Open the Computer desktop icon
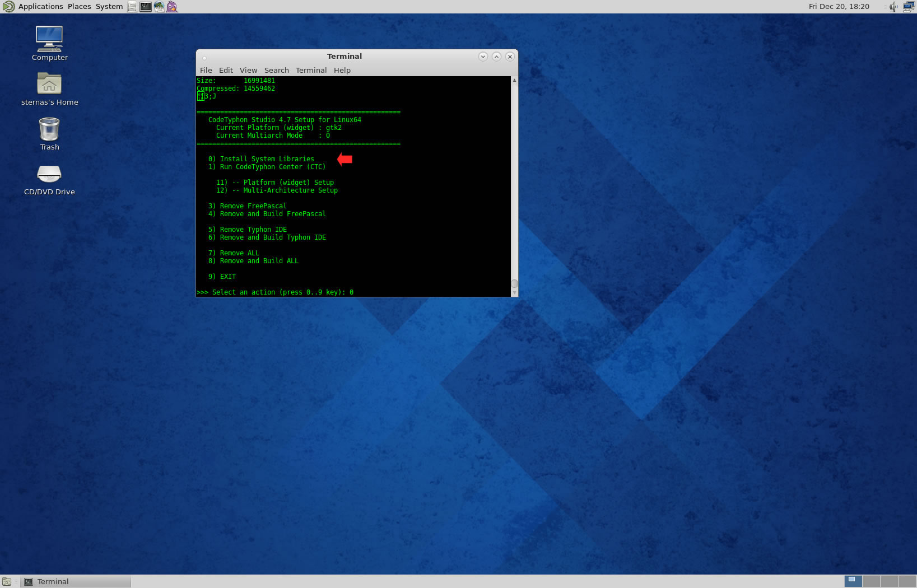The width and height of the screenshot is (917, 588). click(x=49, y=43)
